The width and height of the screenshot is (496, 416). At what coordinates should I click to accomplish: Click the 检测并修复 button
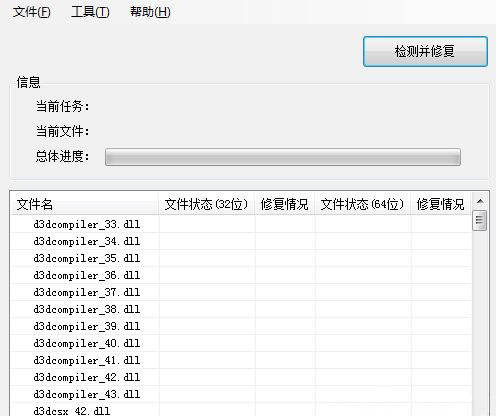pyautogui.click(x=425, y=51)
